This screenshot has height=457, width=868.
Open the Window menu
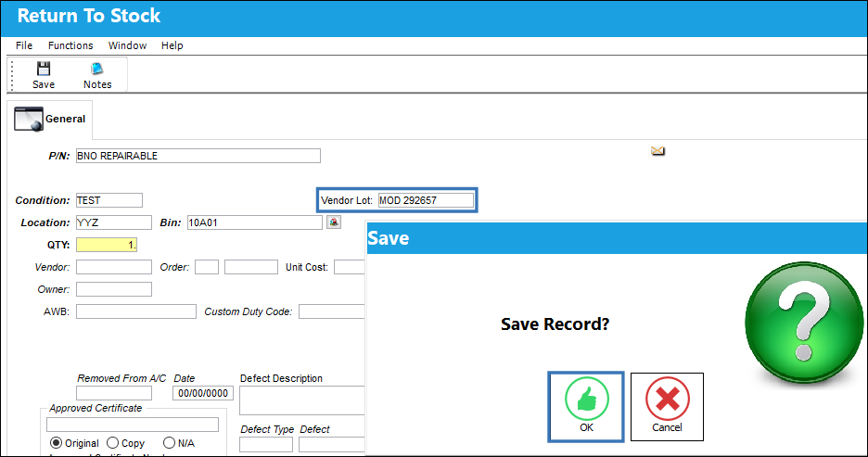127,45
